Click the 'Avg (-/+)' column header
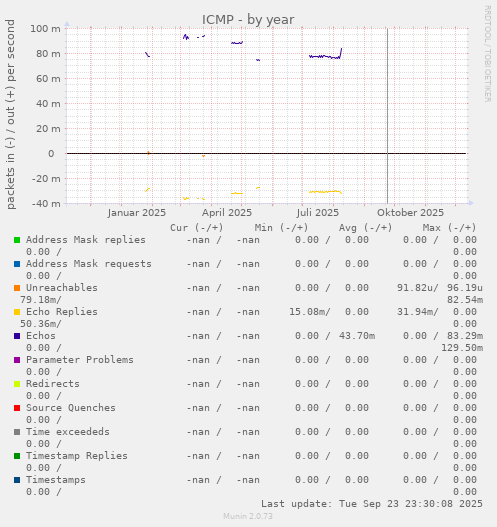 point(365,228)
